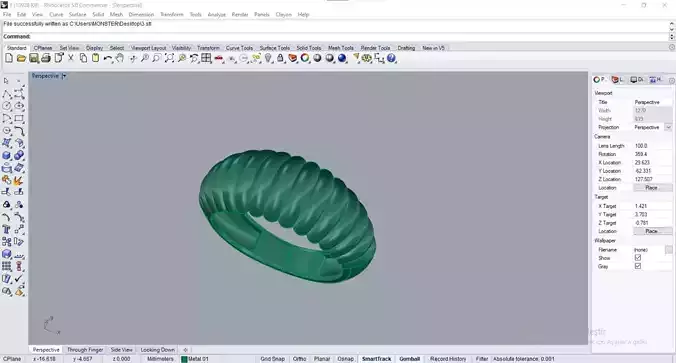Click the Filter button in status bar
This screenshot has width=676, height=363.
482,359
